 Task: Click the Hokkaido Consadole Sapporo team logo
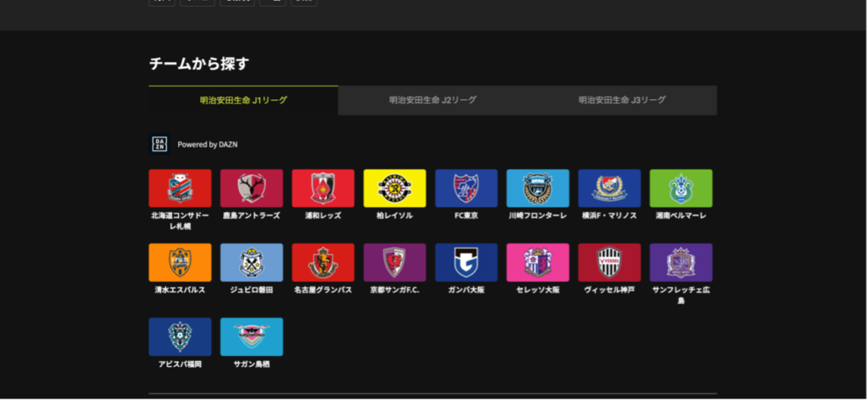pos(180,188)
